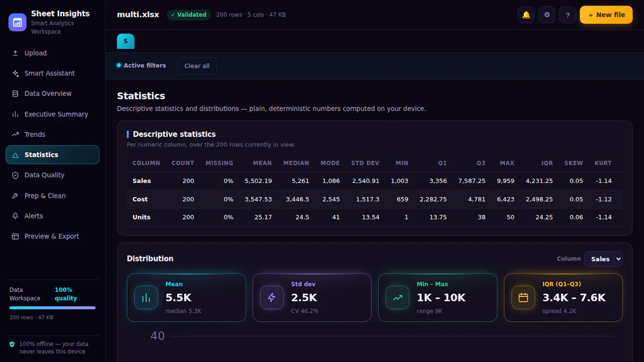Image resolution: width=644 pixels, height=362 pixels.
Task: Click the New file button
Action: [x=606, y=15]
